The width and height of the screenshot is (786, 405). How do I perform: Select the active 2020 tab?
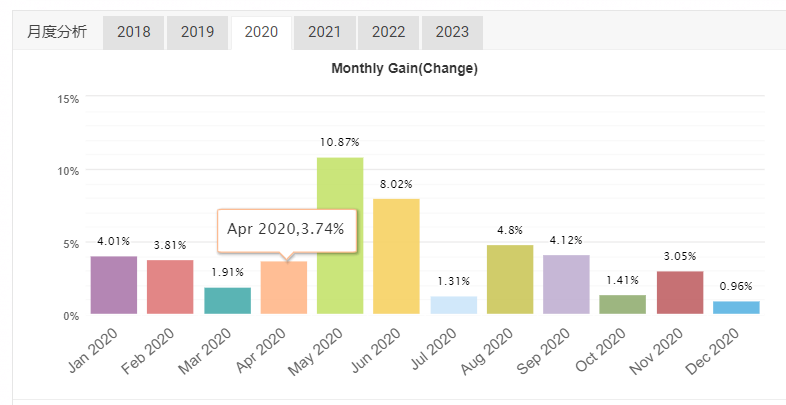pyautogui.click(x=261, y=32)
